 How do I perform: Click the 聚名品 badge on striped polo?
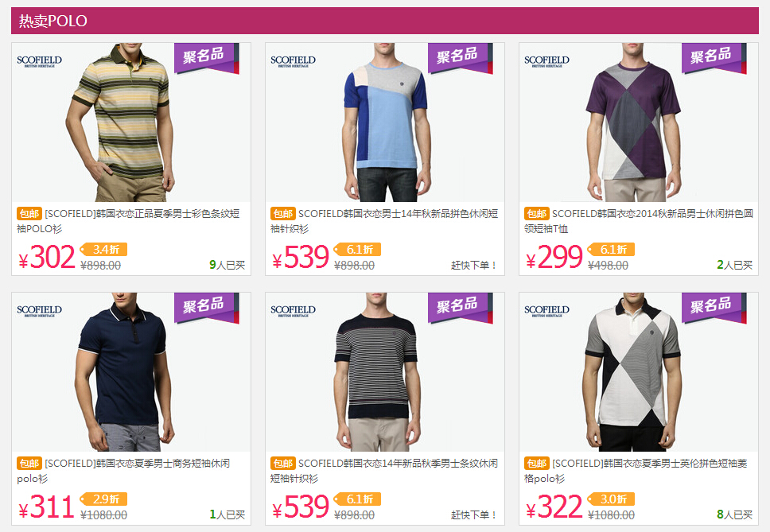click(x=206, y=57)
